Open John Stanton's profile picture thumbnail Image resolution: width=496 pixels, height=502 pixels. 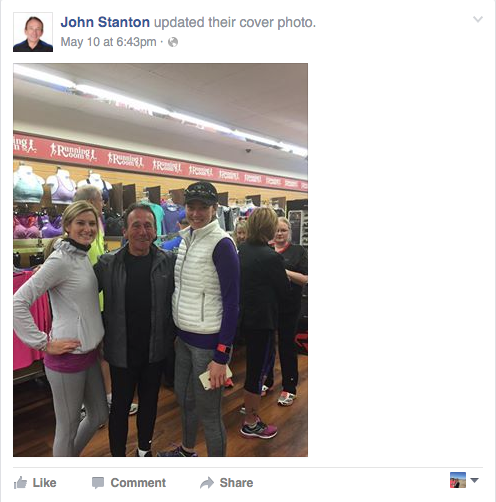coord(33,32)
